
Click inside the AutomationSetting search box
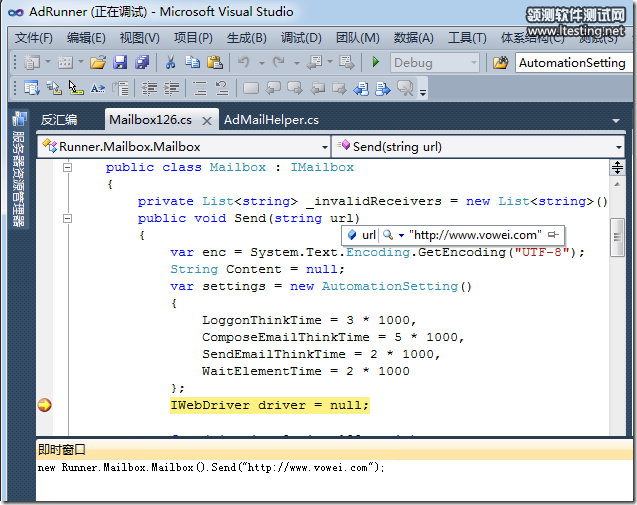point(572,63)
